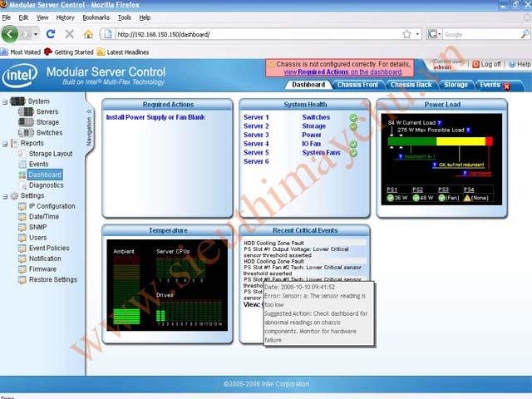Click Events tab red error icon
Image resolution: width=532 pixels, height=399 pixels.
(507, 86)
